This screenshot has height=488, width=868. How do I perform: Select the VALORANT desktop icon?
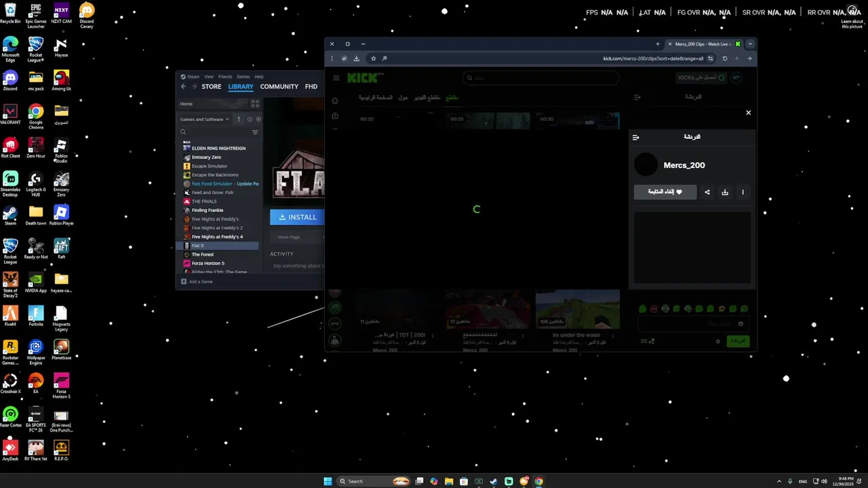(x=10, y=115)
